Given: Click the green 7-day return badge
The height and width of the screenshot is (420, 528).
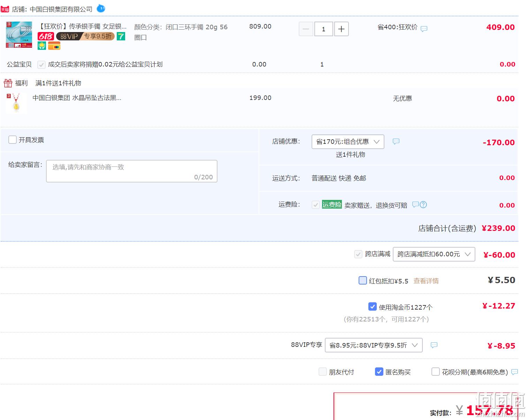Looking at the screenshot, I should pyautogui.click(x=121, y=36).
